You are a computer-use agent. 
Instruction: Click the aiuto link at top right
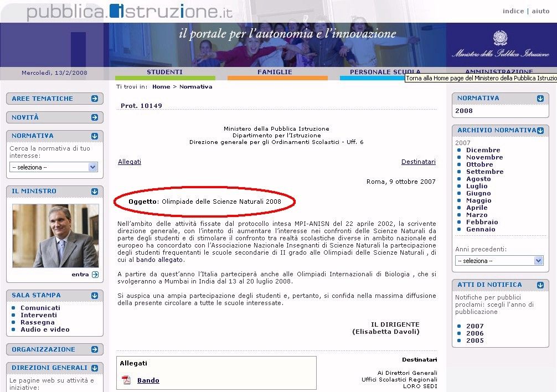[540, 11]
